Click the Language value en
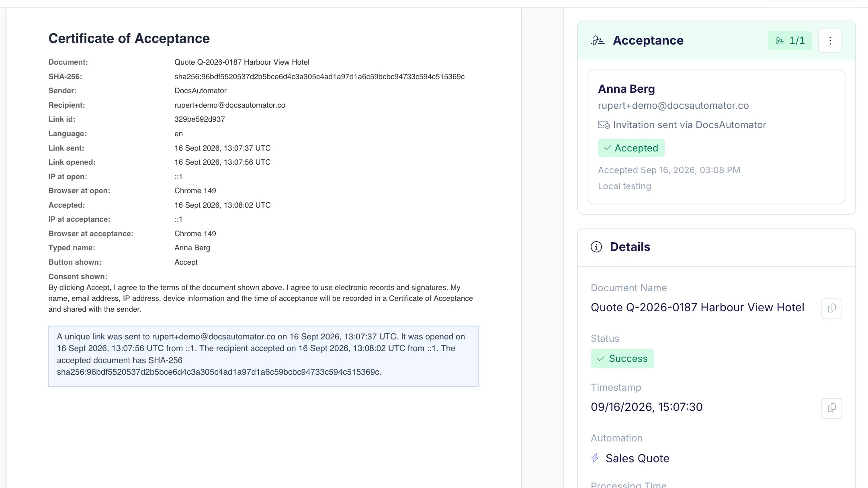Screen dimensions: 868x488 tap(178, 134)
